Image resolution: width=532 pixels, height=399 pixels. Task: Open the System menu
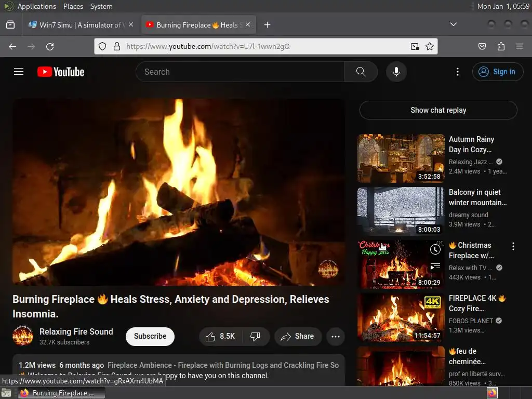click(101, 6)
